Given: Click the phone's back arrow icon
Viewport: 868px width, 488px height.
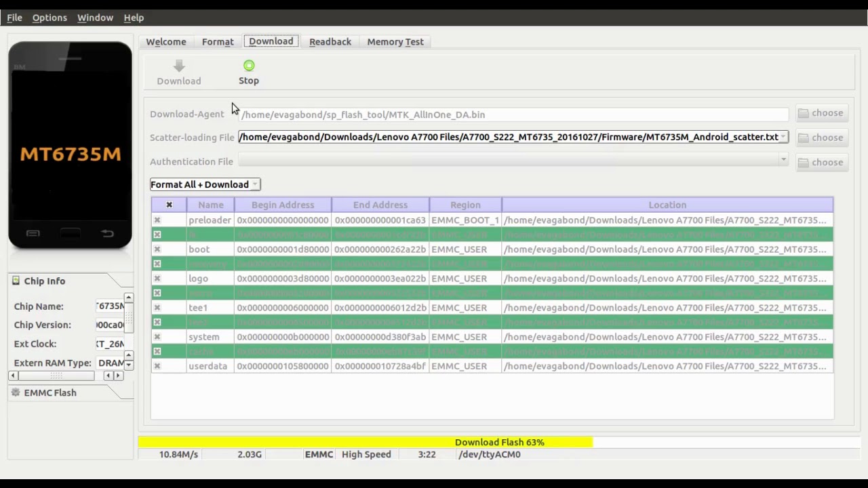Looking at the screenshot, I should tap(107, 233).
